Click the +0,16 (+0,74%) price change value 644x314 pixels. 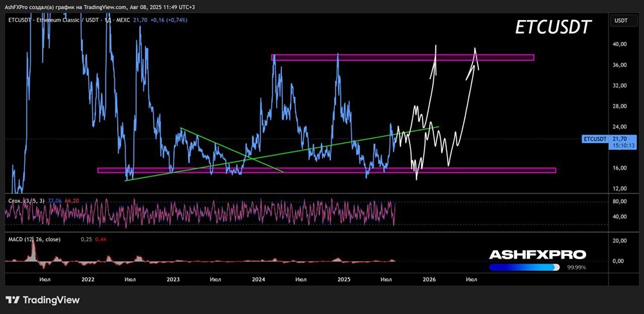pos(169,20)
